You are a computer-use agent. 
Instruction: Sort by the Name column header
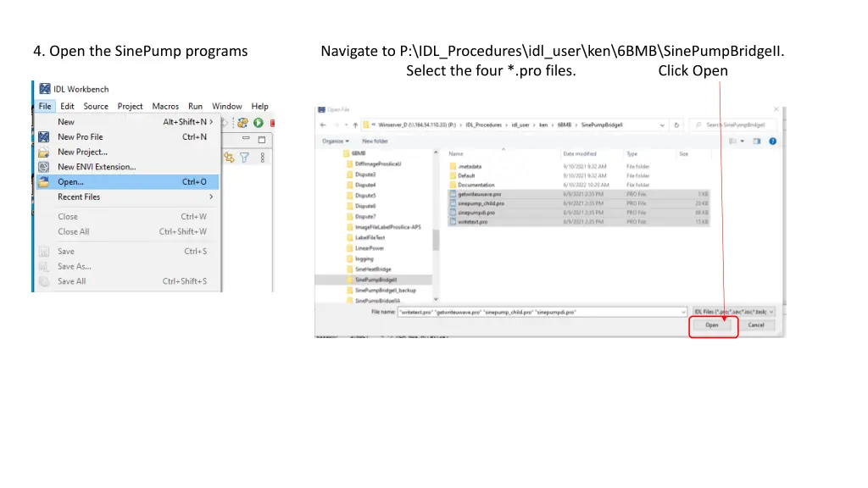[456, 154]
